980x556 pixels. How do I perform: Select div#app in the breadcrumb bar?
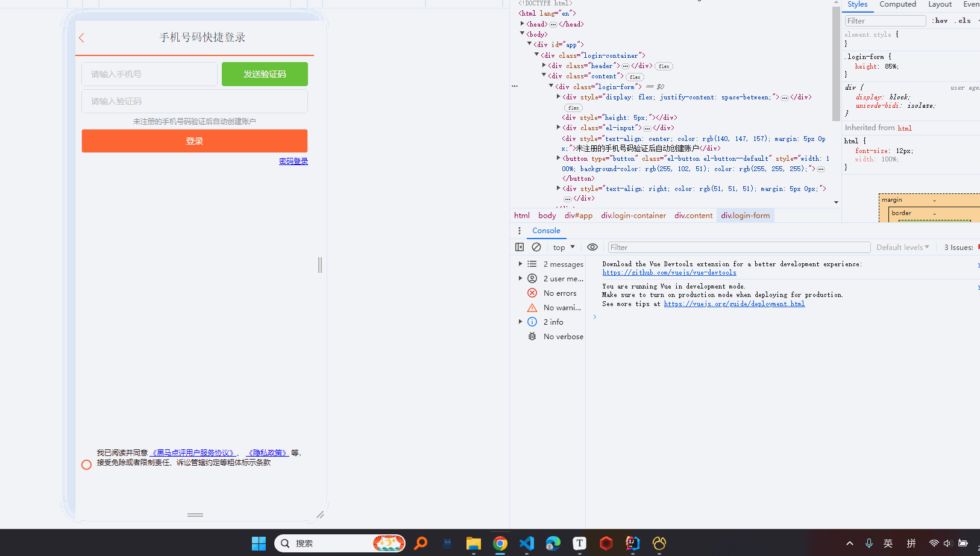(579, 215)
